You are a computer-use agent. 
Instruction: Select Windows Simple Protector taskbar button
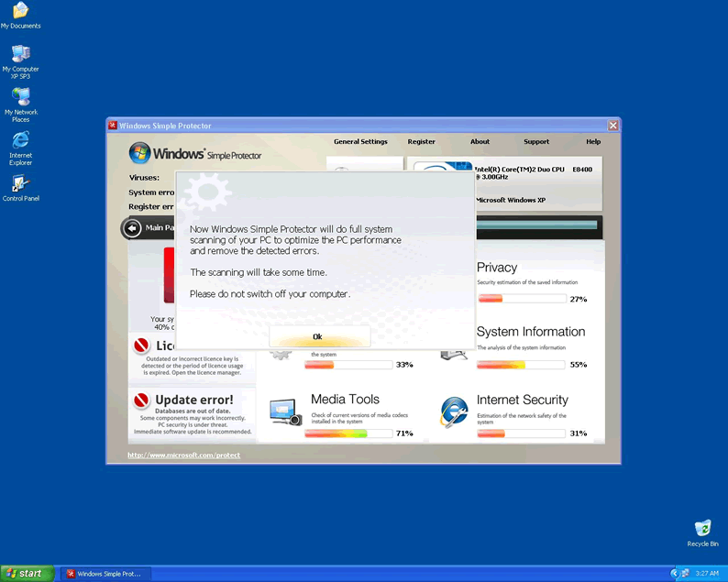tap(103, 574)
